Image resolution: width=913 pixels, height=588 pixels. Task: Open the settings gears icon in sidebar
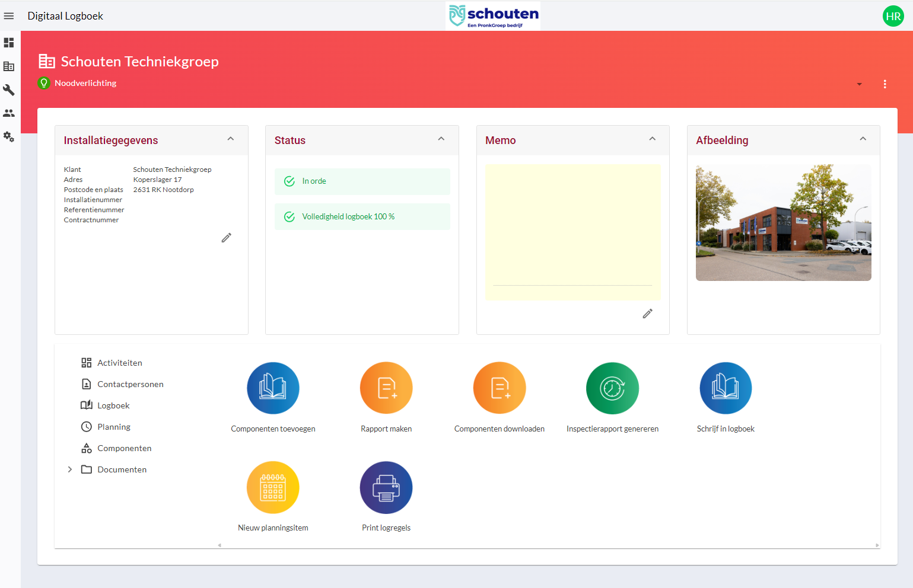point(9,136)
